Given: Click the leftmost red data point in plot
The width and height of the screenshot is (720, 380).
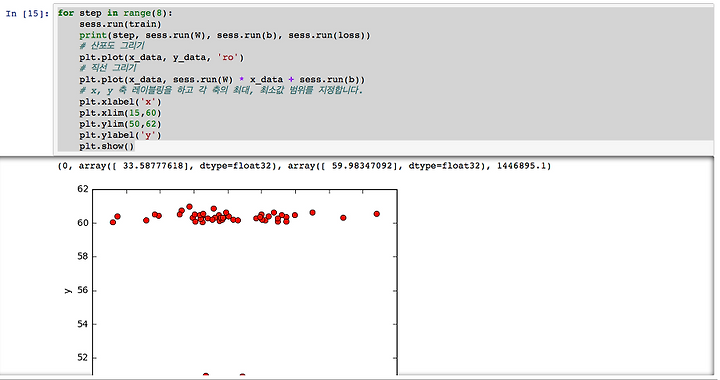Looking at the screenshot, I should pyautogui.click(x=113, y=222).
